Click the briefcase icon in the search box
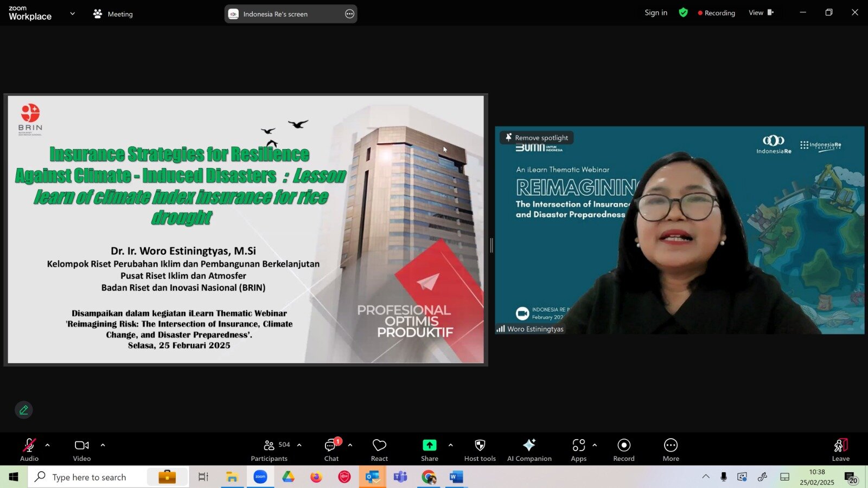This screenshot has width=868, height=488. click(x=167, y=477)
